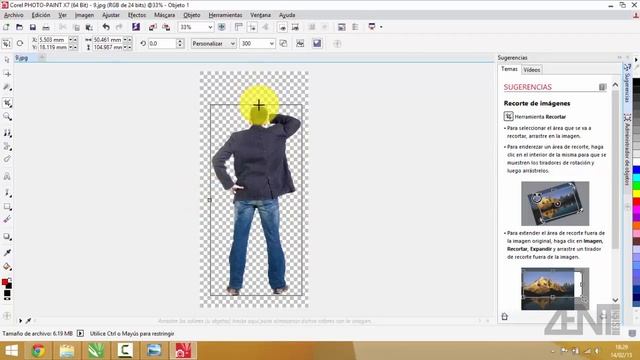This screenshot has width=640, height=360.
Task: Toggle the full-screen preview button after zoom
Action: pos(222,27)
